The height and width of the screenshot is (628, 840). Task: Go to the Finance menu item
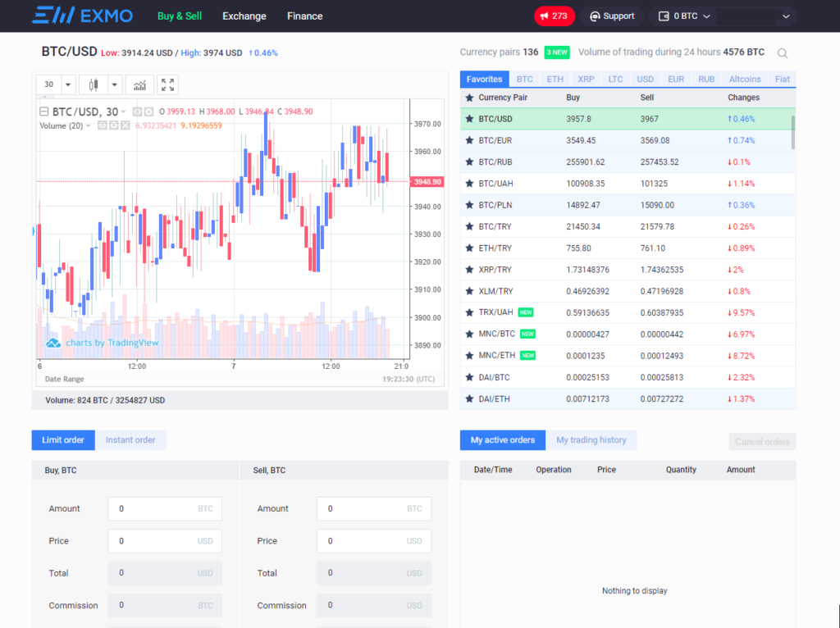[304, 16]
